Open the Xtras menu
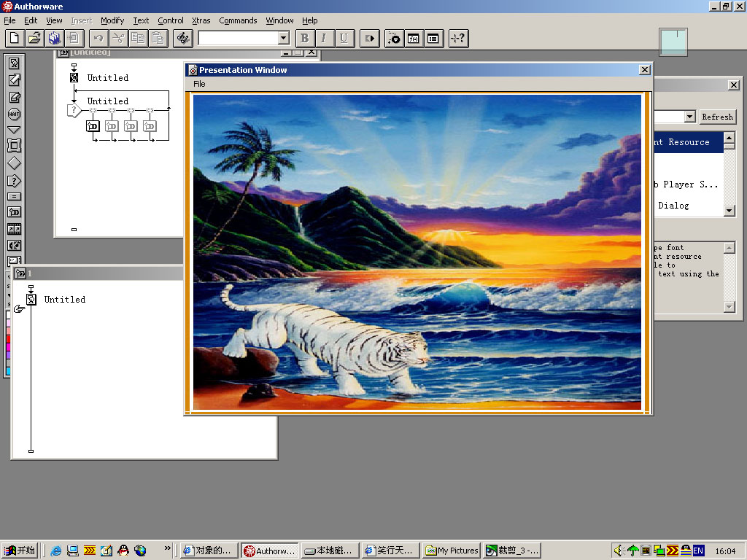The width and height of the screenshot is (747, 560). (x=201, y=20)
